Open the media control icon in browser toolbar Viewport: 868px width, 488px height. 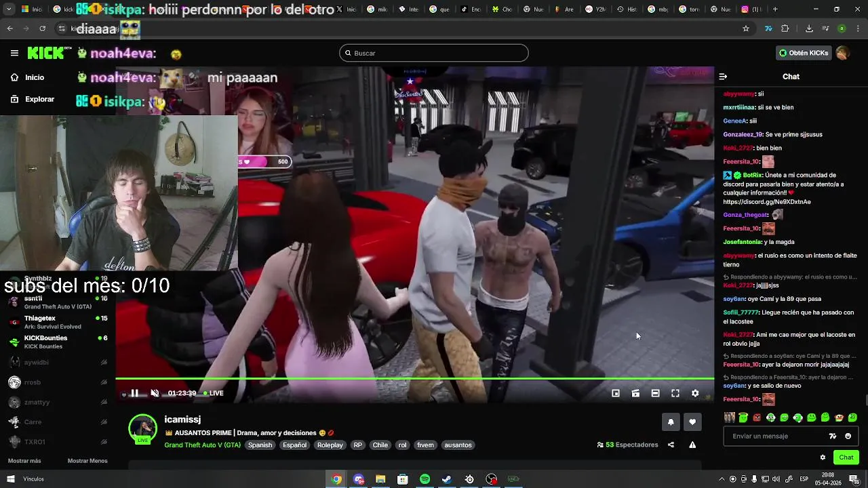tap(825, 28)
